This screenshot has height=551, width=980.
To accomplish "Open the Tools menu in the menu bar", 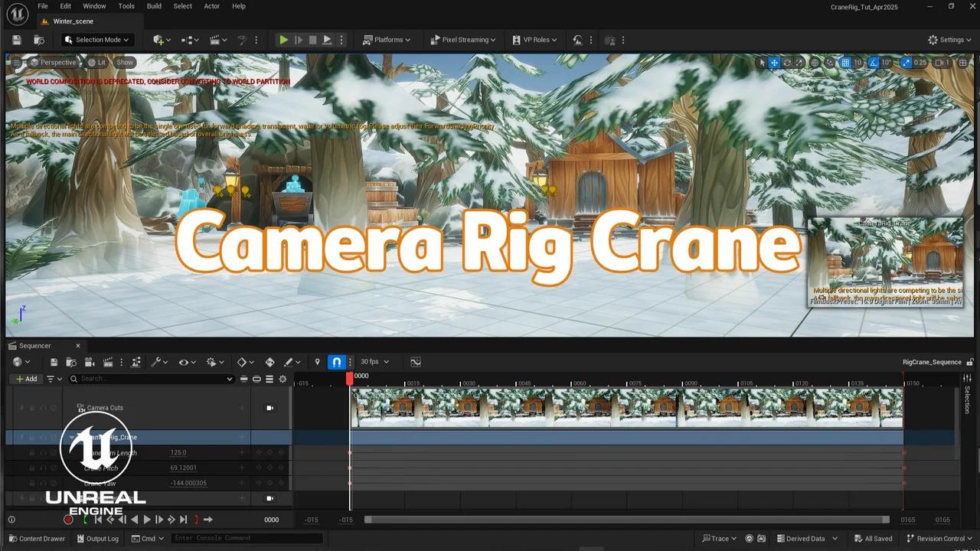I will pos(126,6).
